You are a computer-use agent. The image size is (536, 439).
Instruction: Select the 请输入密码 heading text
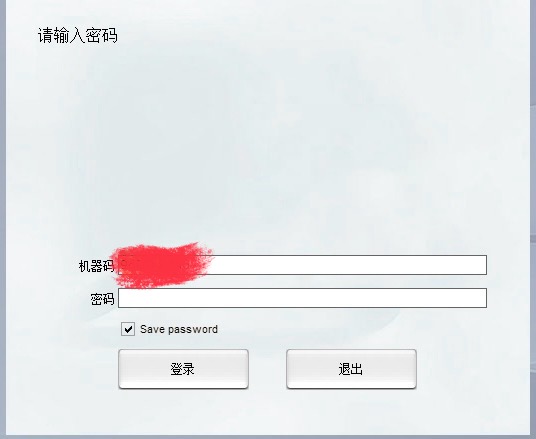coord(78,36)
